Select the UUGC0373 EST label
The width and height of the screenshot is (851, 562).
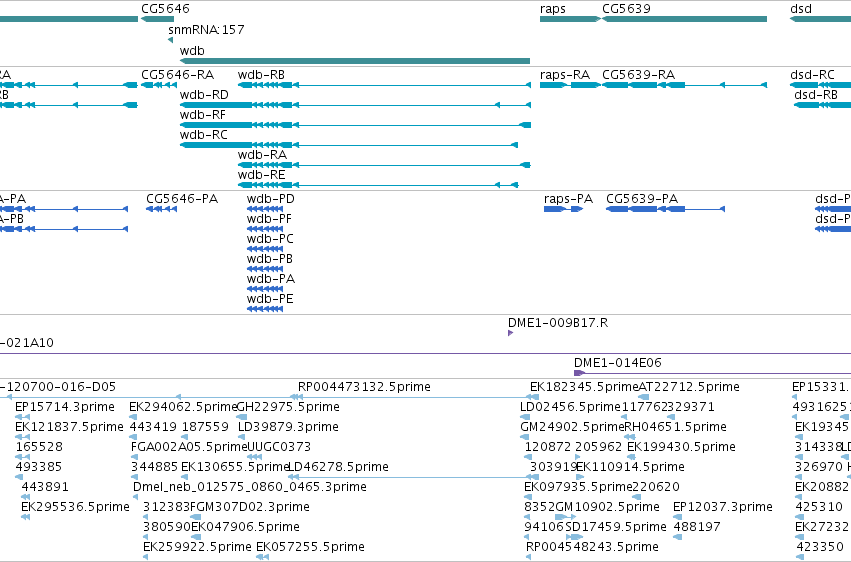coord(279,447)
